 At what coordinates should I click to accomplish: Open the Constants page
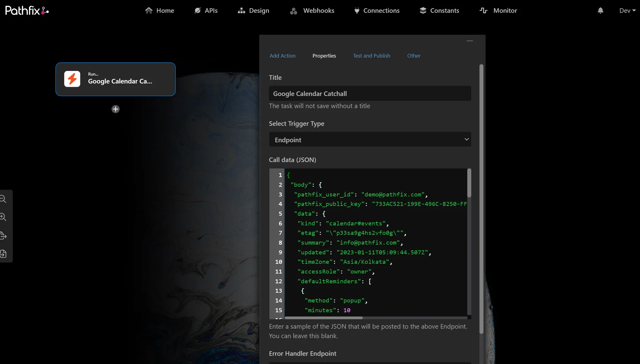click(439, 11)
